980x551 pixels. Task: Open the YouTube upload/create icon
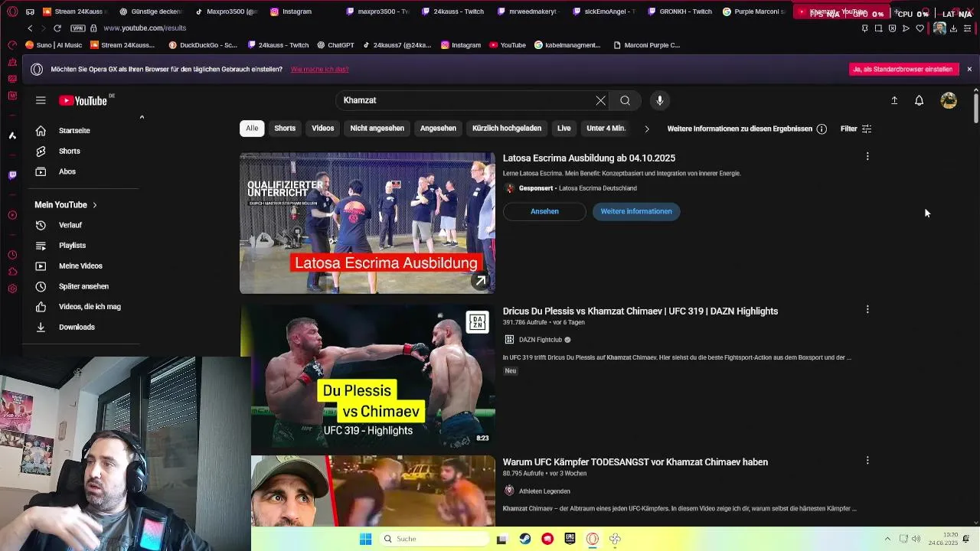pyautogui.click(x=893, y=100)
